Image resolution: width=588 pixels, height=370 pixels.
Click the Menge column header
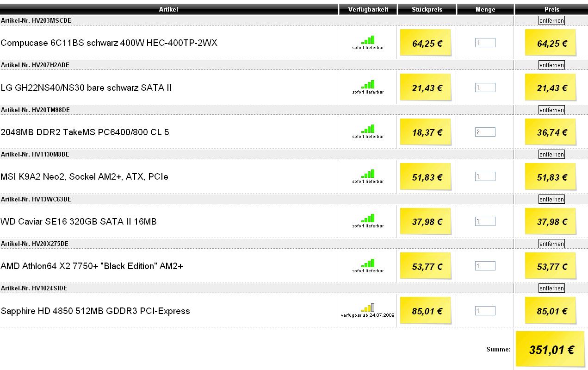(x=485, y=9)
